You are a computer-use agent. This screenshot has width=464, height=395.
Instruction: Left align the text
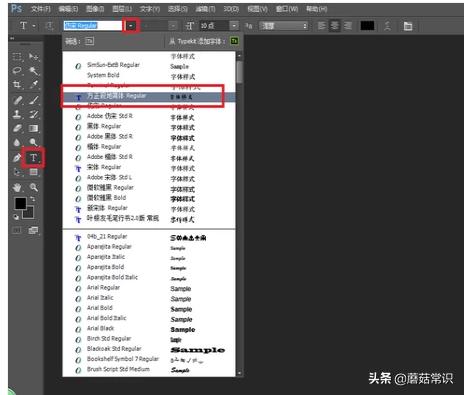[322, 26]
